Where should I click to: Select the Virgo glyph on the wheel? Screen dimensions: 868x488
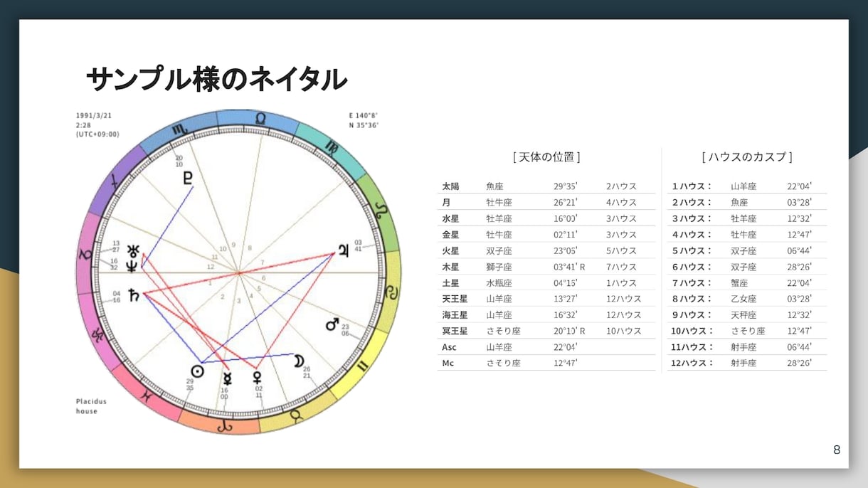(332, 147)
